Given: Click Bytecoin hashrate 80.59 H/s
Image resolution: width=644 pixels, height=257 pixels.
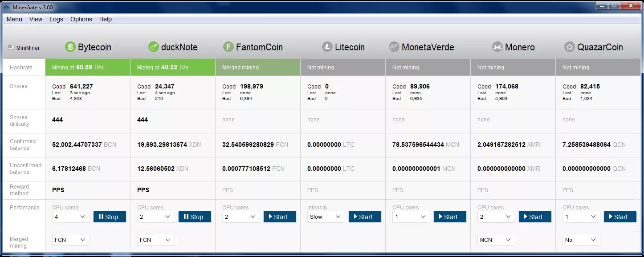Looking at the screenshot, I should tap(90, 67).
